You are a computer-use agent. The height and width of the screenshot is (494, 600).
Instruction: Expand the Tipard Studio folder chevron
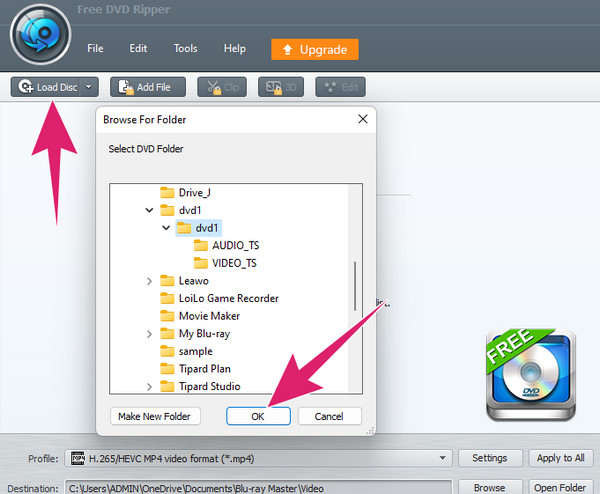pyautogui.click(x=149, y=386)
